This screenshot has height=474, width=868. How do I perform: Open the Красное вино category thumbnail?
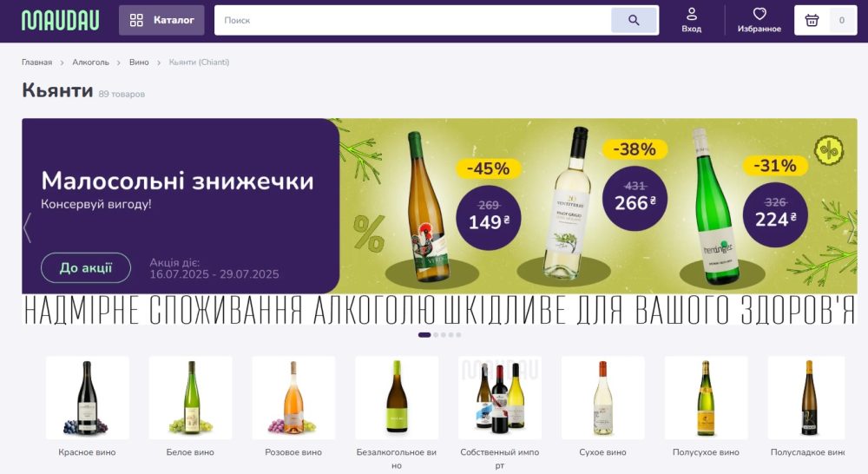88,398
